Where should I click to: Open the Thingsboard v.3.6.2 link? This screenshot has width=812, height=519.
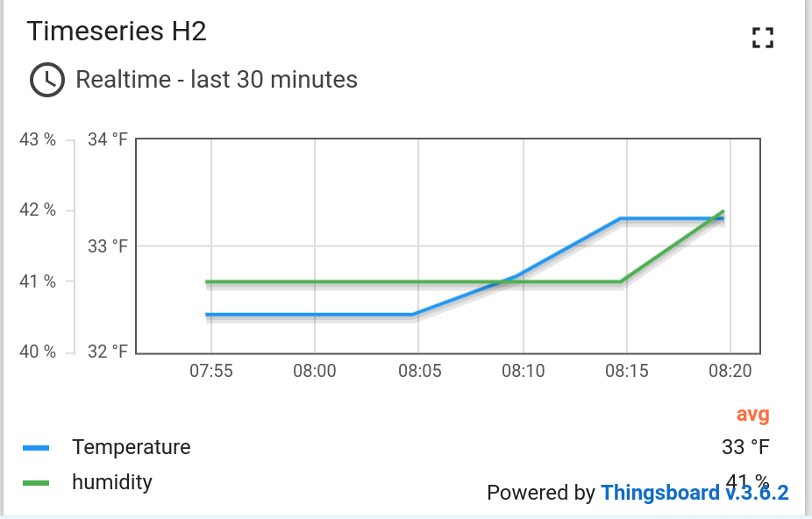click(694, 493)
